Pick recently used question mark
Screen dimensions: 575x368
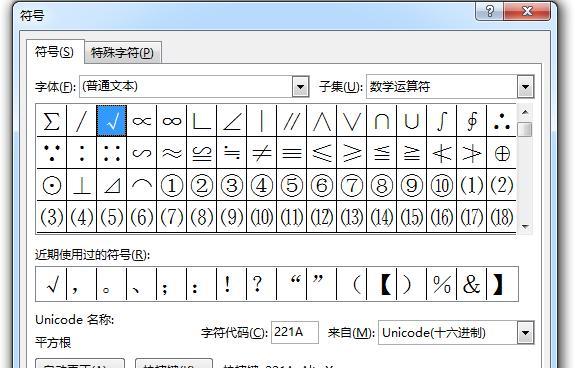click(x=262, y=284)
